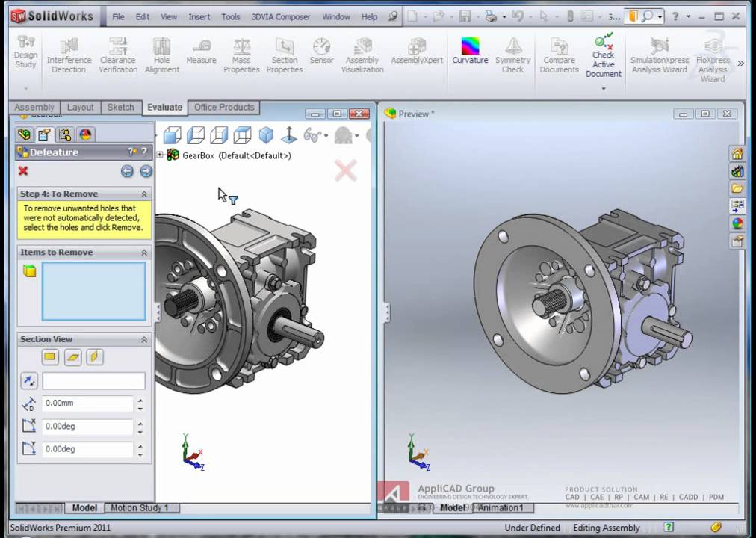This screenshot has width=756, height=538.
Task: Click the Items to Remove selection box
Action: tap(93, 291)
